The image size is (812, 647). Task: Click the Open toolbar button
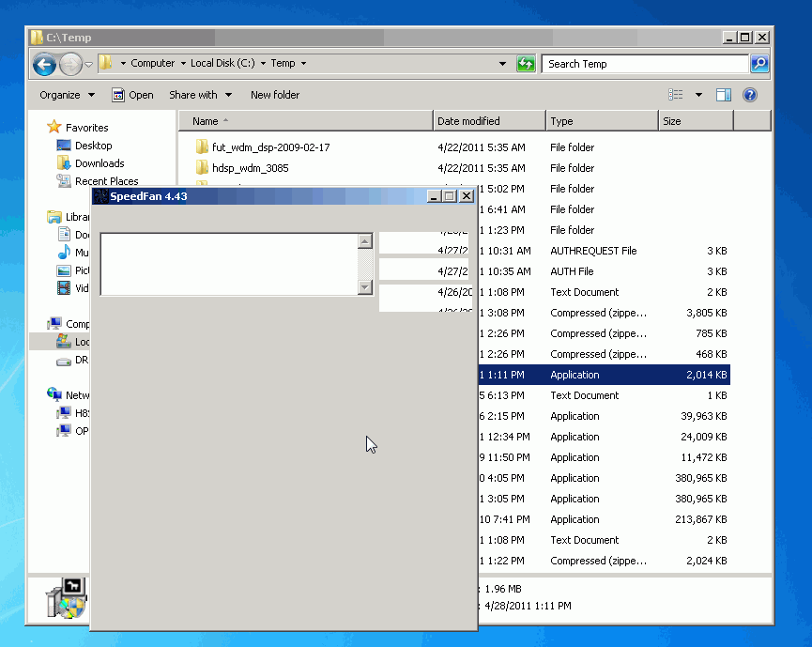click(133, 95)
